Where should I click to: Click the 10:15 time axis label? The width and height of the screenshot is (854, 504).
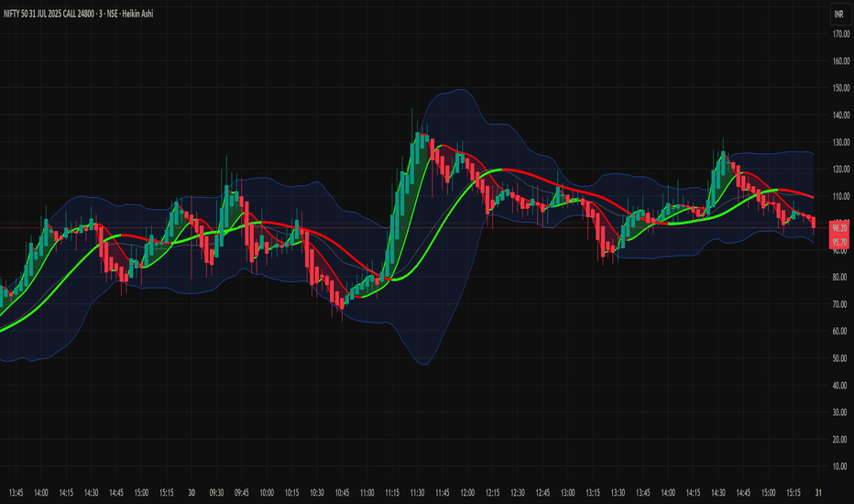pyautogui.click(x=292, y=493)
